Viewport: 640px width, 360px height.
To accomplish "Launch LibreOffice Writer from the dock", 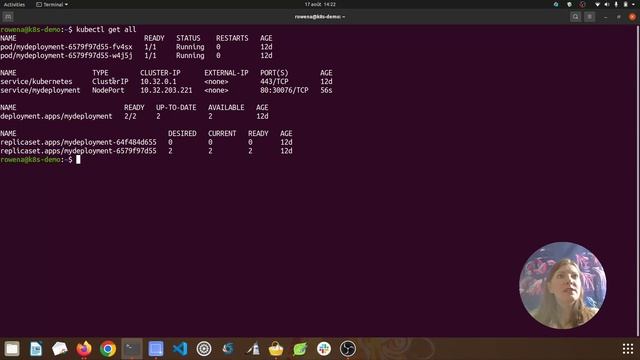I will click(36, 349).
